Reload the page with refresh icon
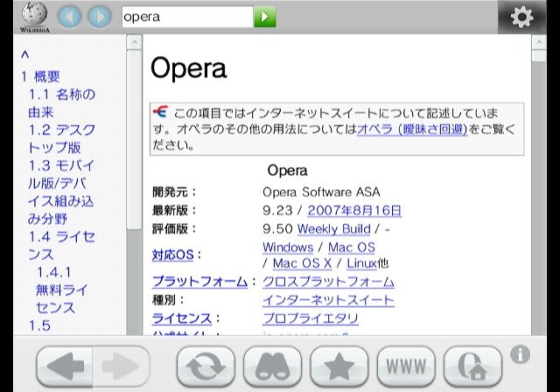The height and width of the screenshot is (392, 560). coord(206,367)
